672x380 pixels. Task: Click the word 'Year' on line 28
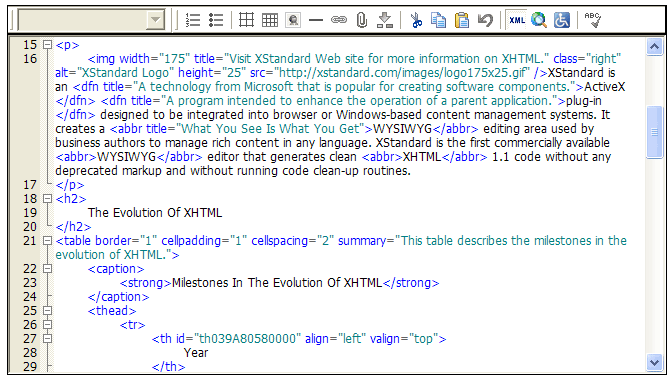click(x=196, y=353)
